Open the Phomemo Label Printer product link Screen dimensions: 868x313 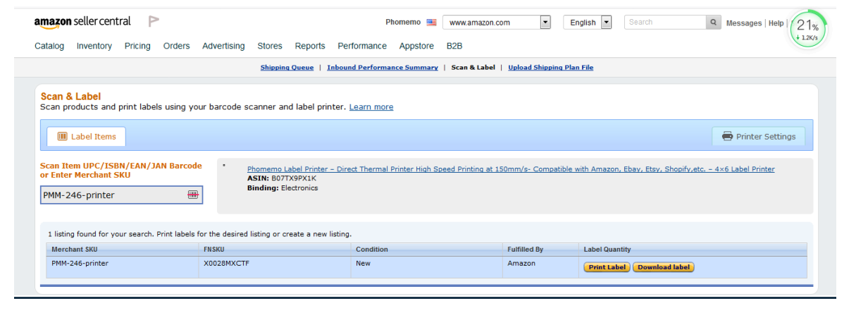[x=510, y=169]
